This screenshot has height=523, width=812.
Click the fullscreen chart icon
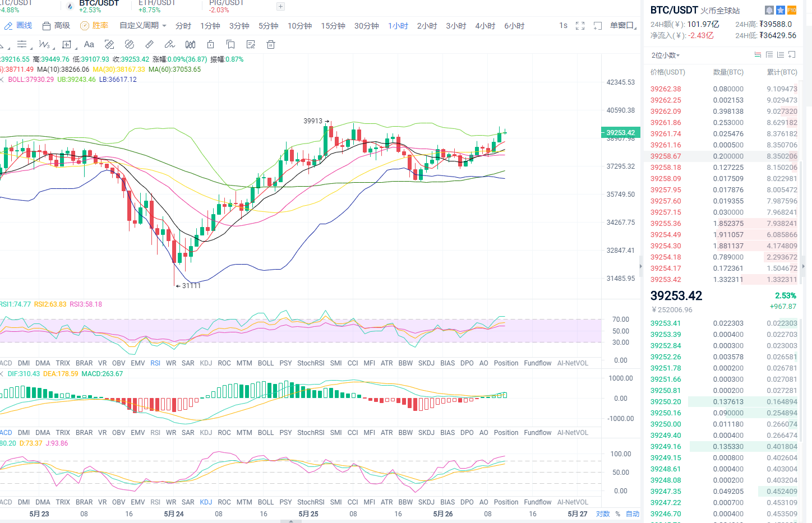pyautogui.click(x=580, y=26)
